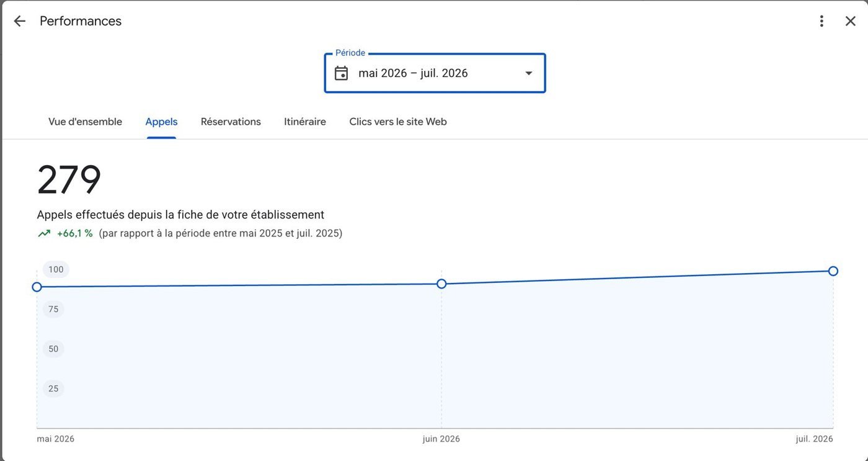868x461 pixels.
Task: Click the juil. 2026 x-axis label
Action: (815, 439)
